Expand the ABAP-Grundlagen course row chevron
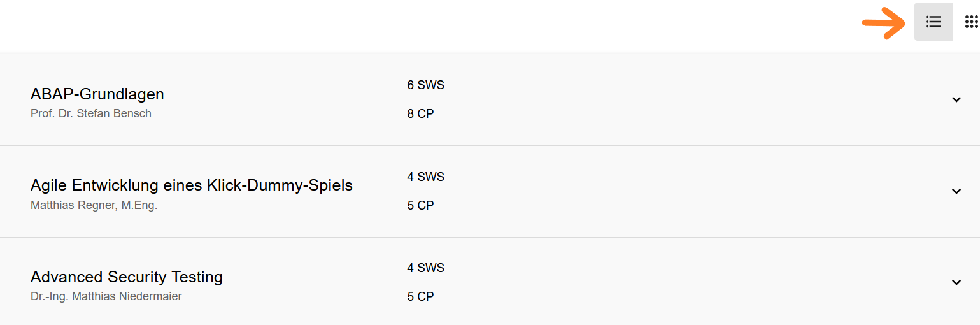Viewport: 980px width, 325px height. 956,99
